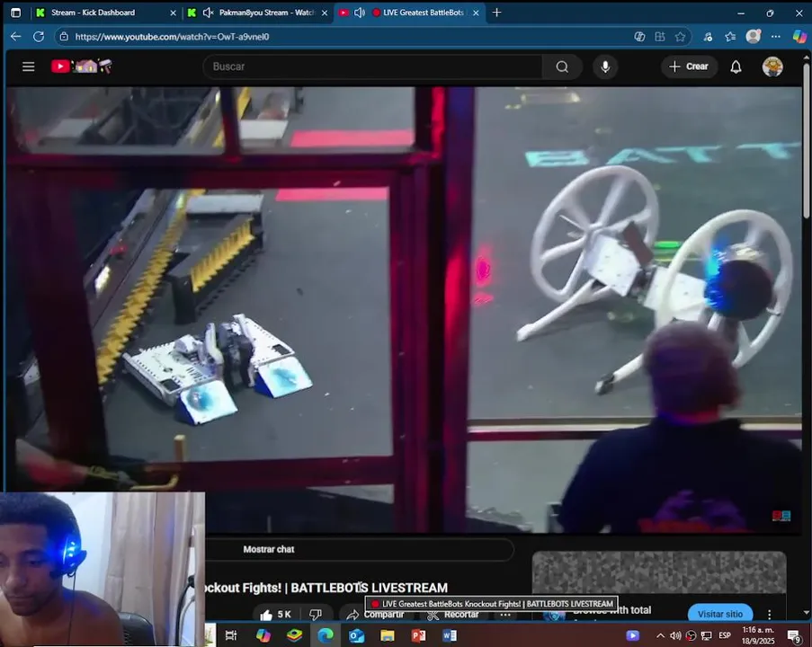This screenshot has height=647, width=812.
Task: Open Outlook from the taskbar
Action: (356, 635)
